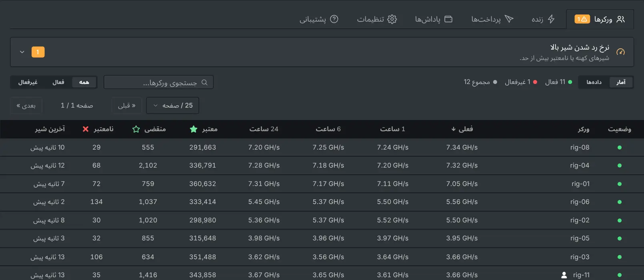Click the 1 غیرفعال inactive count indicator
This screenshot has width=644, height=280.
pyautogui.click(x=521, y=82)
